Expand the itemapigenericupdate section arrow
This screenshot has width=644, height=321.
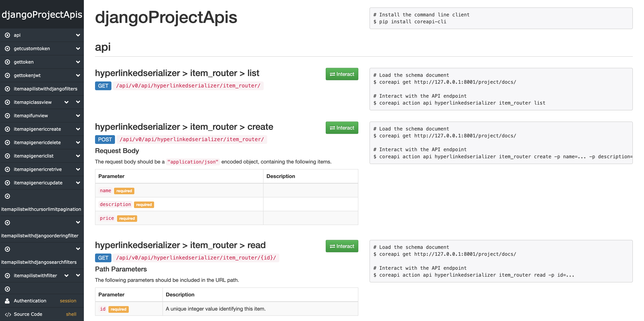point(78,183)
